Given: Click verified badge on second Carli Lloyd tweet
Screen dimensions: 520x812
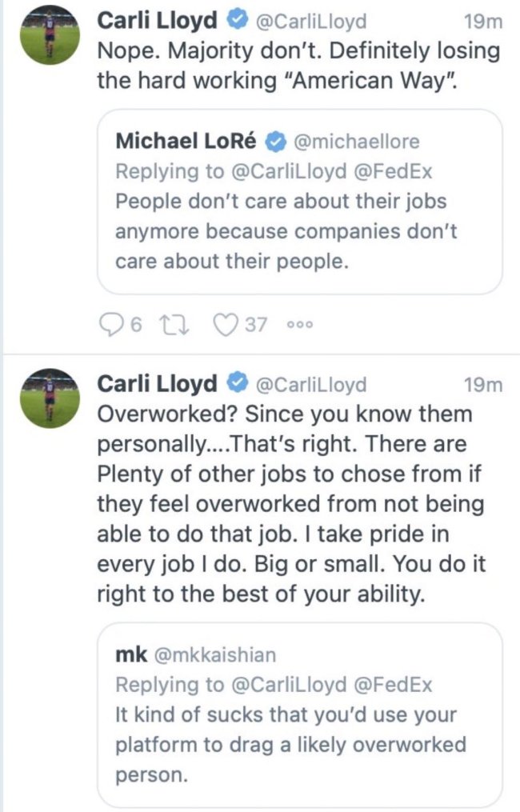Looking at the screenshot, I should pyautogui.click(x=236, y=384).
